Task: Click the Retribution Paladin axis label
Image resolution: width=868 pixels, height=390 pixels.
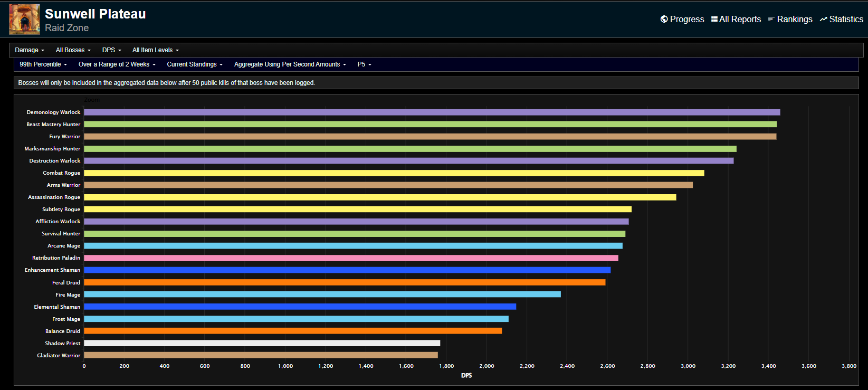Action: 56,258
